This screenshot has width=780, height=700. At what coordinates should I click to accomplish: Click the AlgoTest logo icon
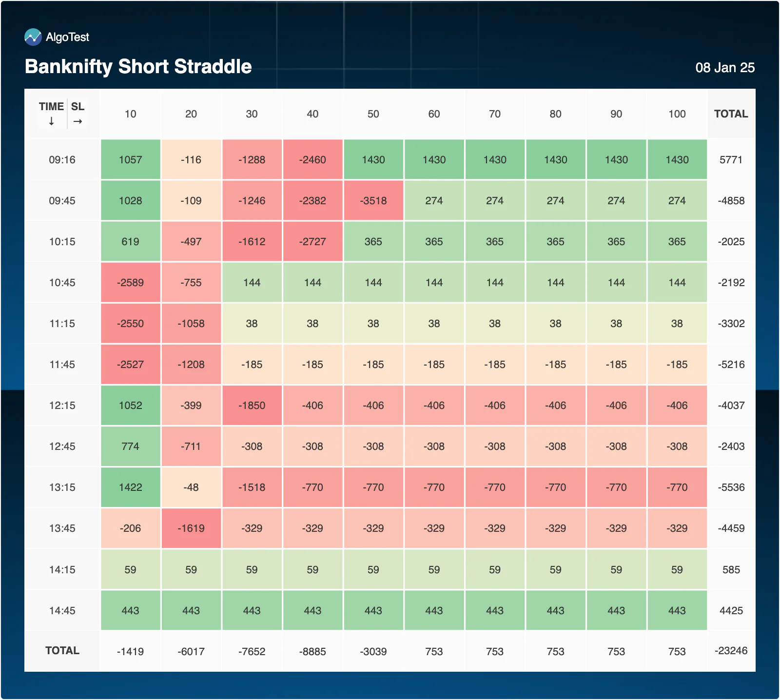[x=33, y=37]
